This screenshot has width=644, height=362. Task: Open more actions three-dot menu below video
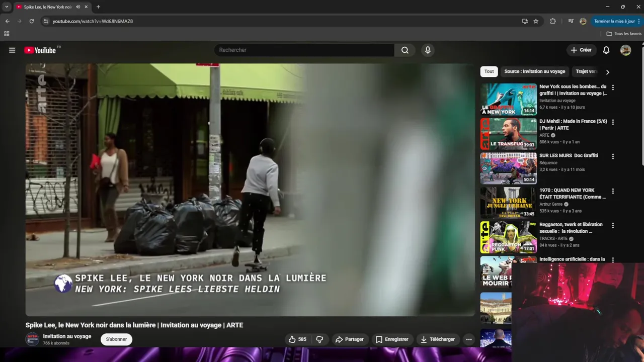click(x=469, y=339)
